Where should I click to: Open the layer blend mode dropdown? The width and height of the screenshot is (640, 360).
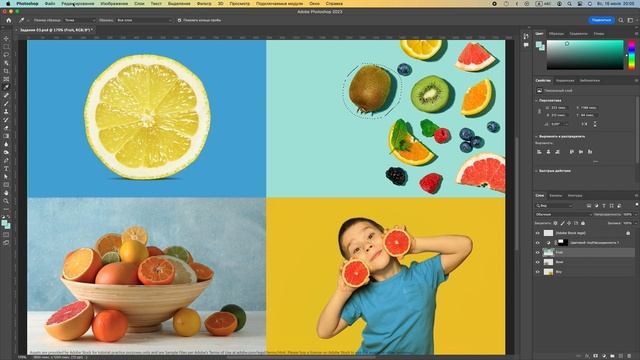(563, 214)
